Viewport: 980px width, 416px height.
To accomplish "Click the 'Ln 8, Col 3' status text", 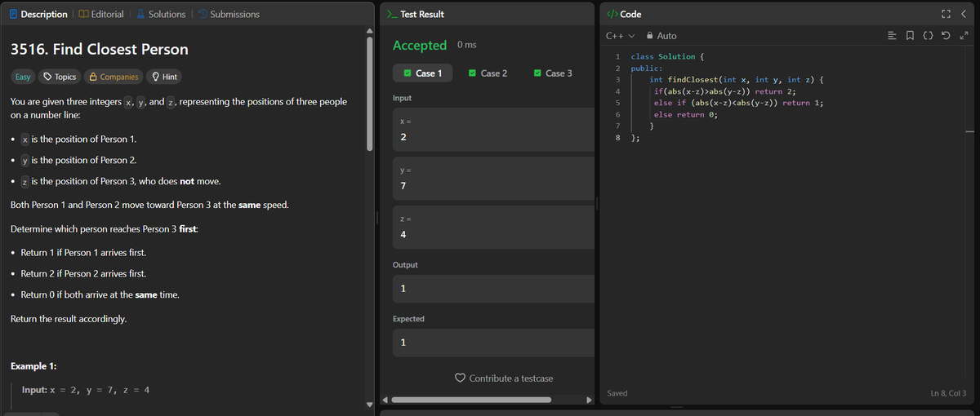I will pos(948,393).
